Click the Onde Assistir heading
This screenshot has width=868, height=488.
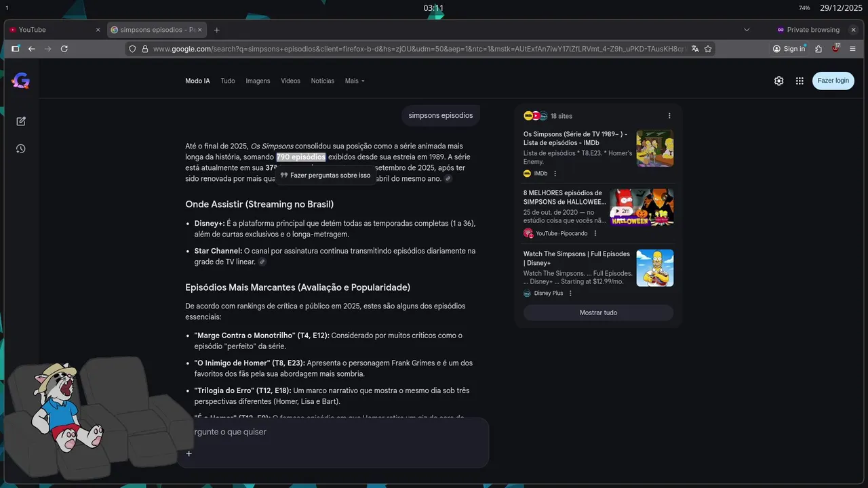[259, 204]
